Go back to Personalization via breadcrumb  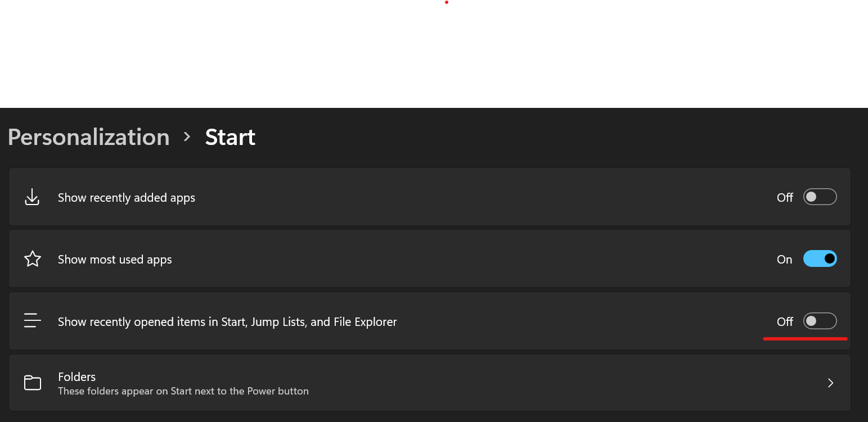[x=89, y=137]
